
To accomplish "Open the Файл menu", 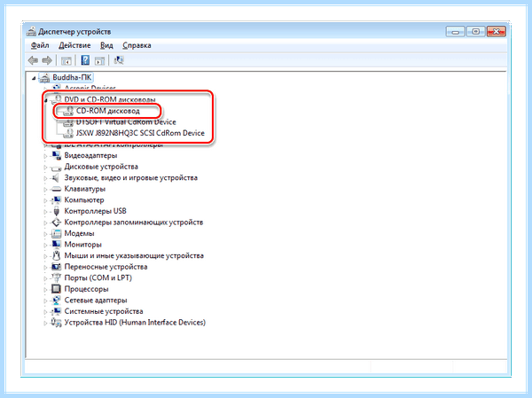I will [x=40, y=45].
